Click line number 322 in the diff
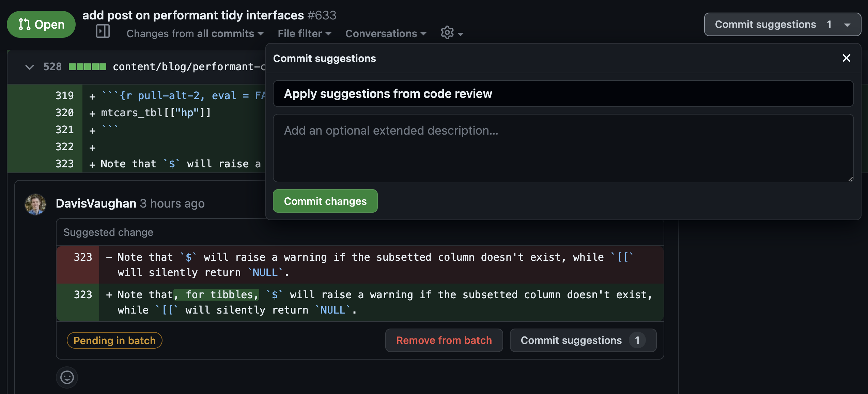868x394 pixels. click(64, 147)
